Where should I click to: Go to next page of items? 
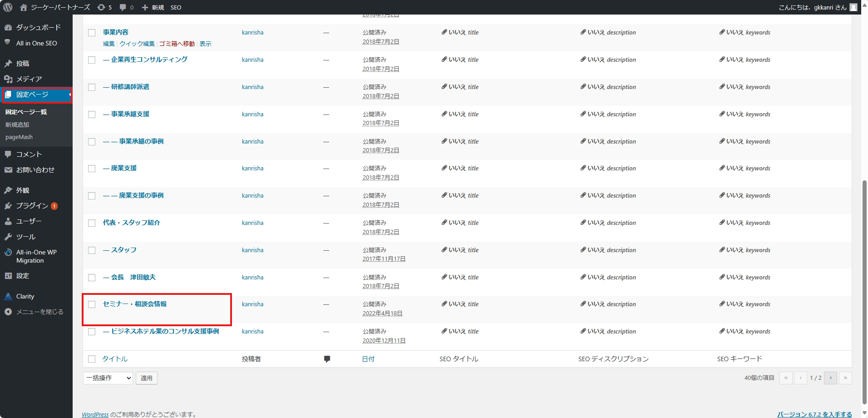[830, 378]
